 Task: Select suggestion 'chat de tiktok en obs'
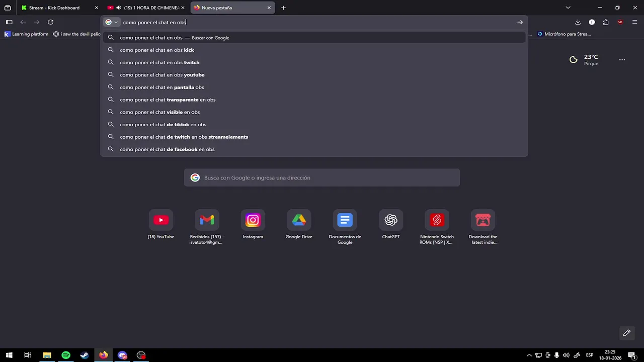pos(314,124)
